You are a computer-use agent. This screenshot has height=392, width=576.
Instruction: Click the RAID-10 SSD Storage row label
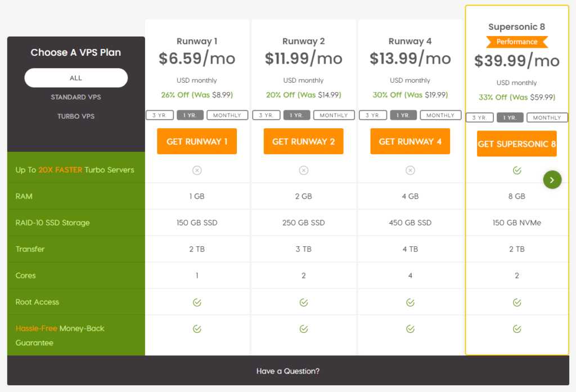(52, 223)
